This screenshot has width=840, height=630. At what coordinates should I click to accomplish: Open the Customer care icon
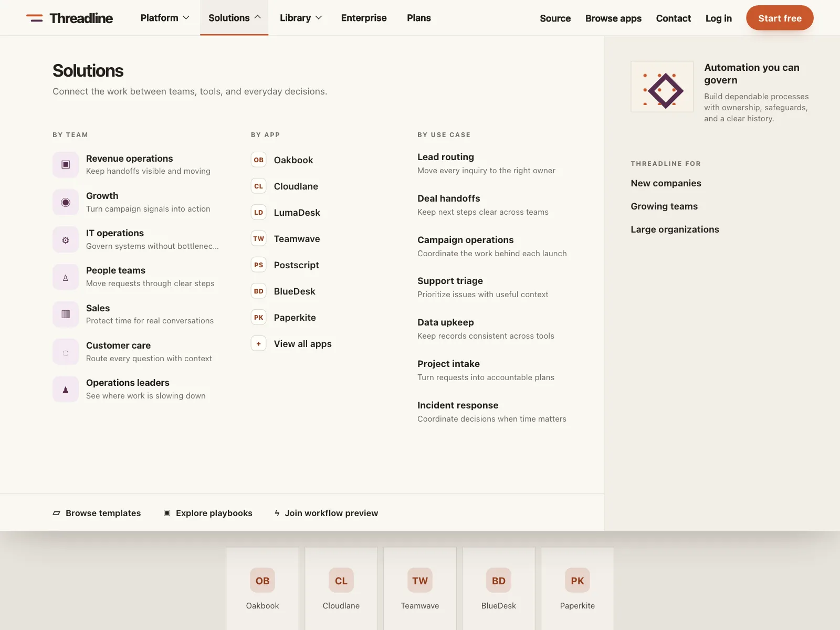pos(66,352)
